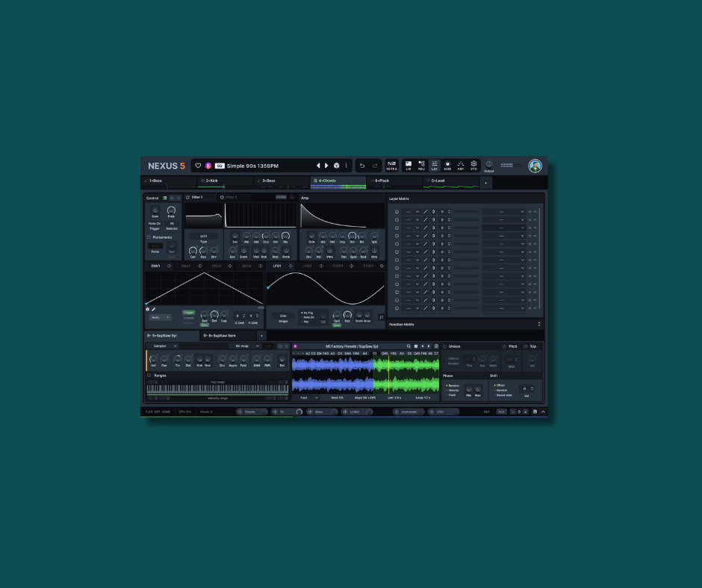
Task: Click the RETRO mode icon
Action: tap(392, 165)
